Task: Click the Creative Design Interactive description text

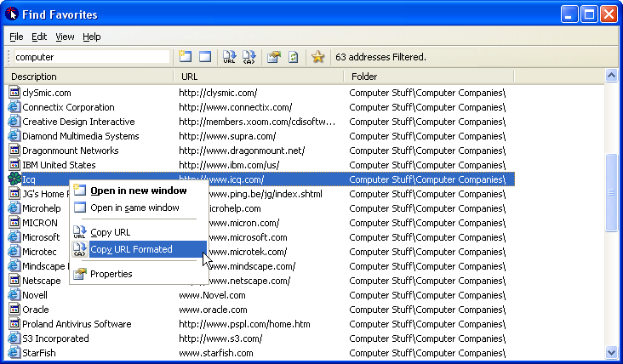Action: click(78, 122)
